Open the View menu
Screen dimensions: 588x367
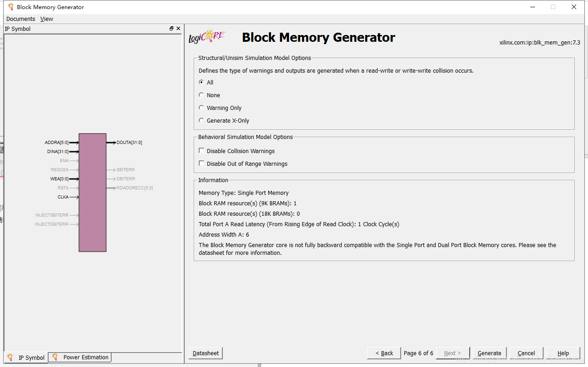pos(47,19)
